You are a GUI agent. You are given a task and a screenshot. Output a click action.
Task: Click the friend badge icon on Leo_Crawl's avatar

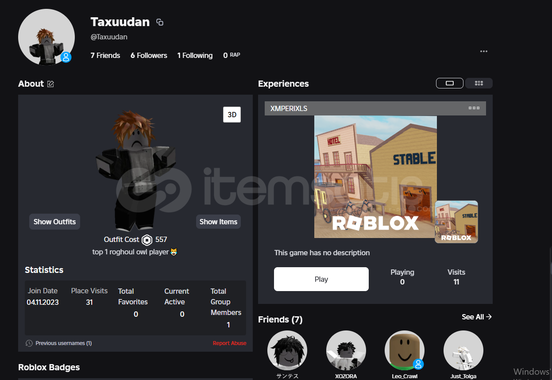(418, 363)
